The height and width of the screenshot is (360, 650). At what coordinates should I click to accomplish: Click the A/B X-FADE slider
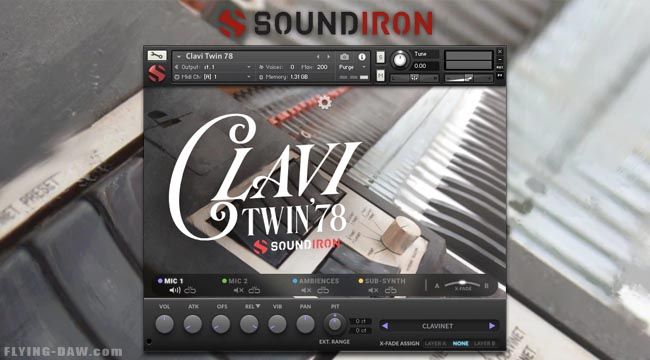tap(461, 285)
